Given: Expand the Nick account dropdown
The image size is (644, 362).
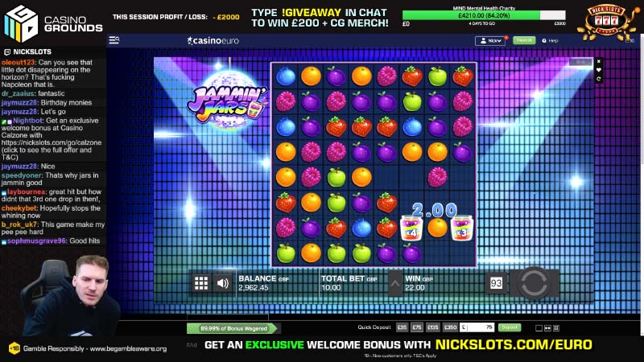Looking at the screenshot, I should tap(490, 41).
